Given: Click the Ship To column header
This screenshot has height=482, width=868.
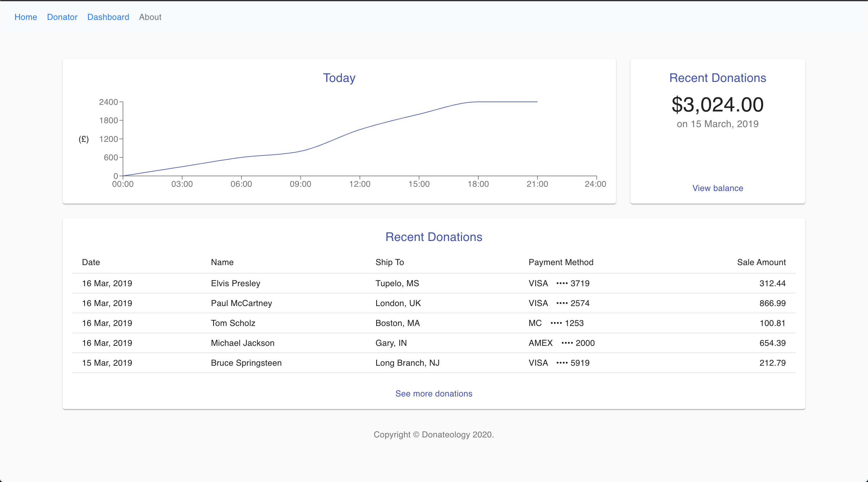Looking at the screenshot, I should pyautogui.click(x=389, y=262).
